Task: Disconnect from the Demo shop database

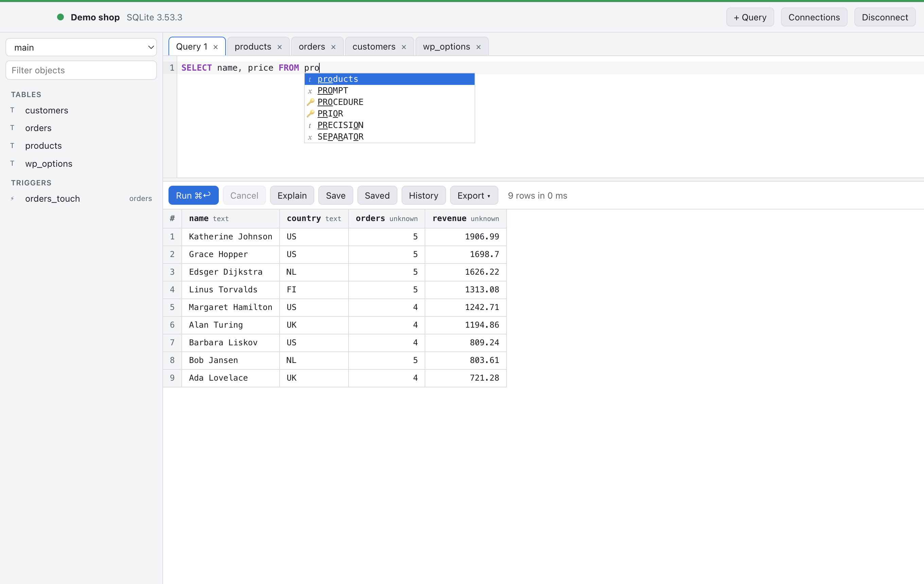Action: pyautogui.click(x=885, y=17)
